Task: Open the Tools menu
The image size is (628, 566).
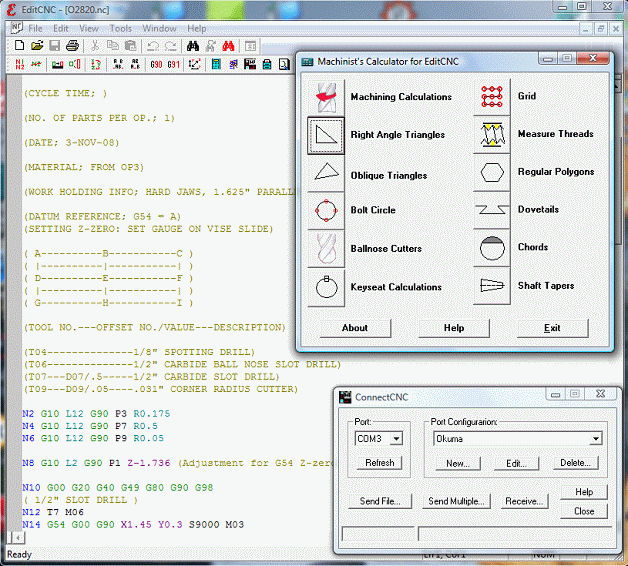Action: [121, 28]
